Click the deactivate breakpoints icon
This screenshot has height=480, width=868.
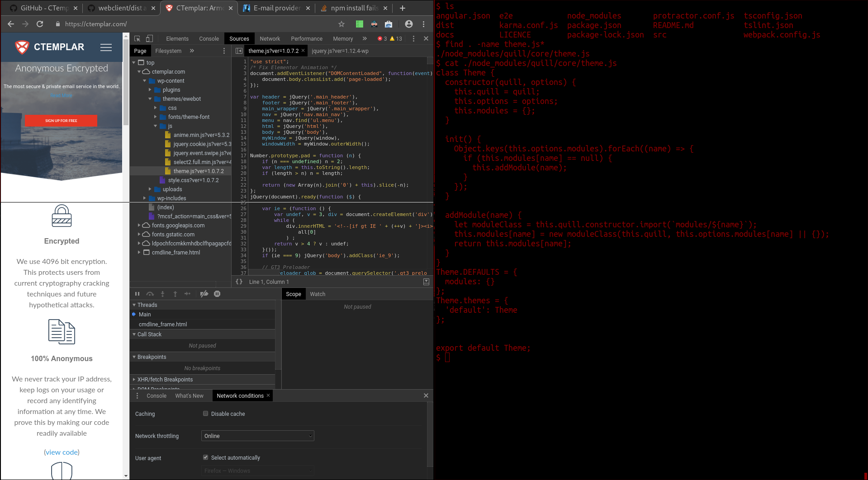(x=204, y=294)
